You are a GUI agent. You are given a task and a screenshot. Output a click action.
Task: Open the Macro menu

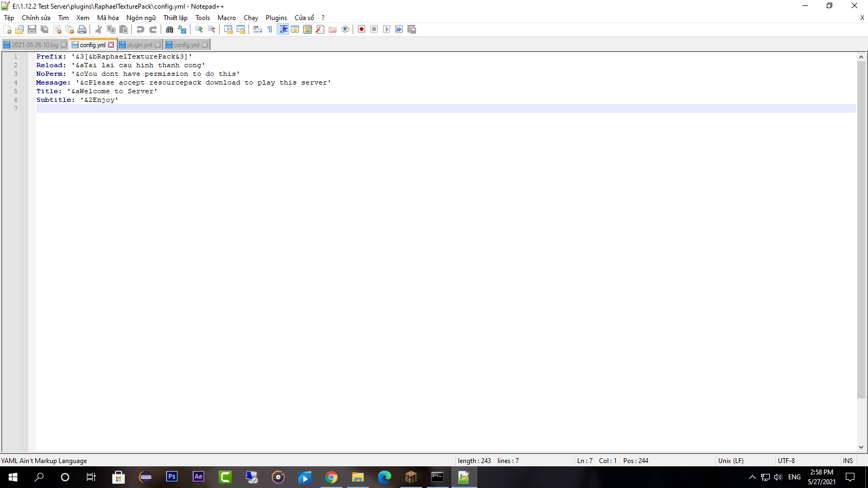coord(227,18)
